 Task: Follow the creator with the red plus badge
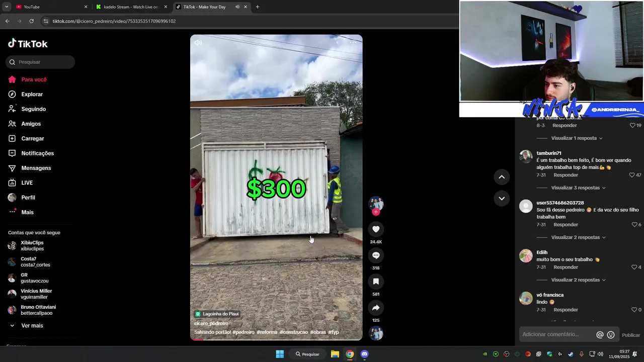coord(376,212)
